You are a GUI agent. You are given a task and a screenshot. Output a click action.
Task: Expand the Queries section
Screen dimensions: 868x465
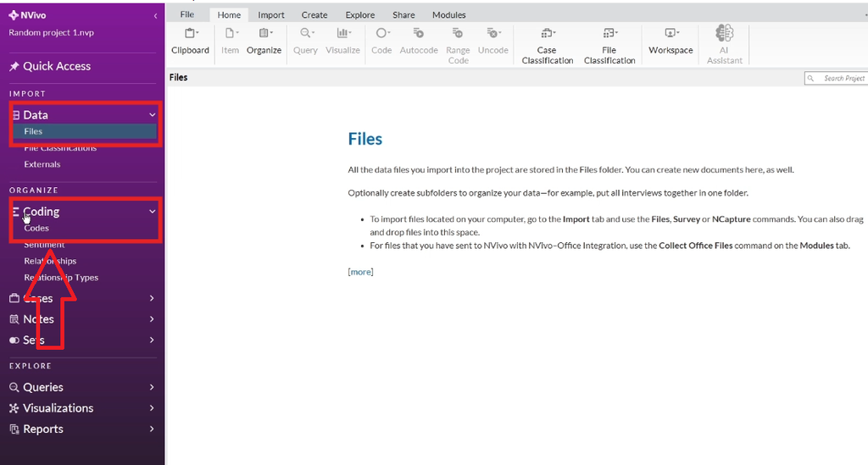click(x=152, y=387)
